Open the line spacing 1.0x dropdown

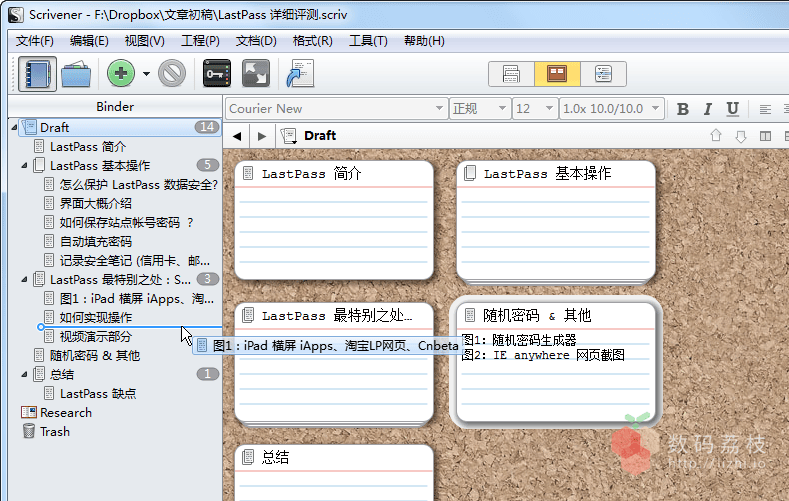[611, 109]
